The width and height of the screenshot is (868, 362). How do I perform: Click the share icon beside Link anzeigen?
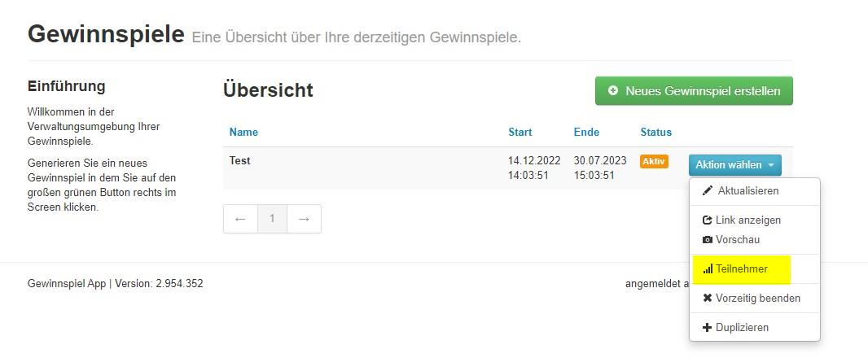click(708, 220)
